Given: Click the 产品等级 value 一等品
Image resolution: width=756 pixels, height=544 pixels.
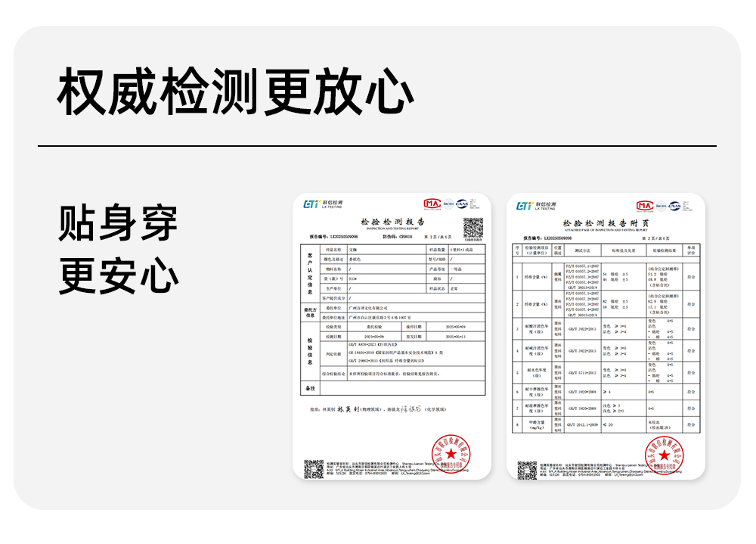Looking at the screenshot, I should click(455, 269).
